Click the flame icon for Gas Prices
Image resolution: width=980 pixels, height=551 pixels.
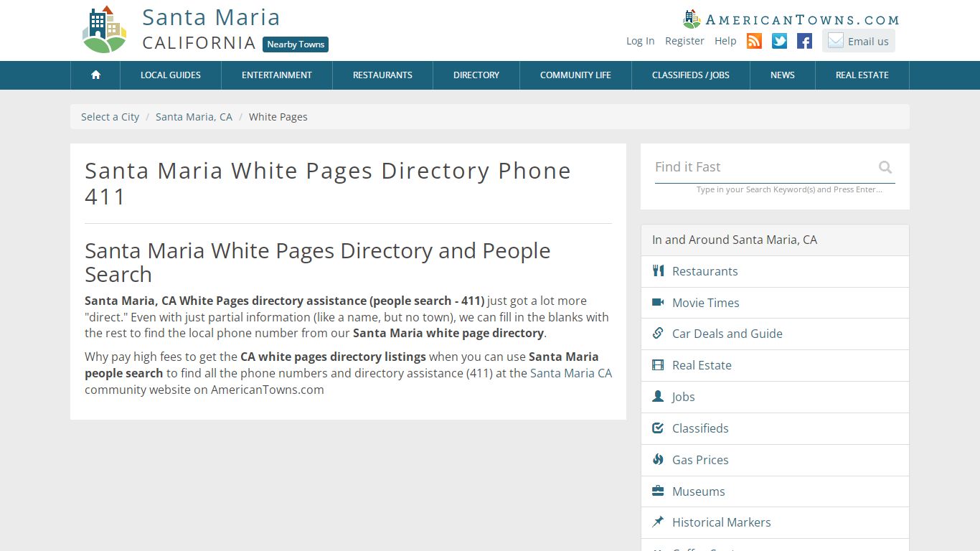point(658,459)
